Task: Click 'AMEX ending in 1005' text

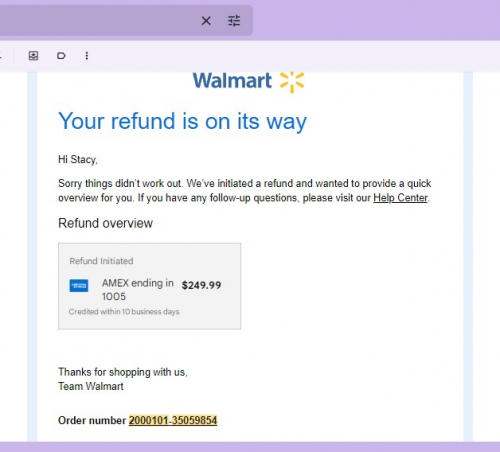Action: click(x=138, y=289)
